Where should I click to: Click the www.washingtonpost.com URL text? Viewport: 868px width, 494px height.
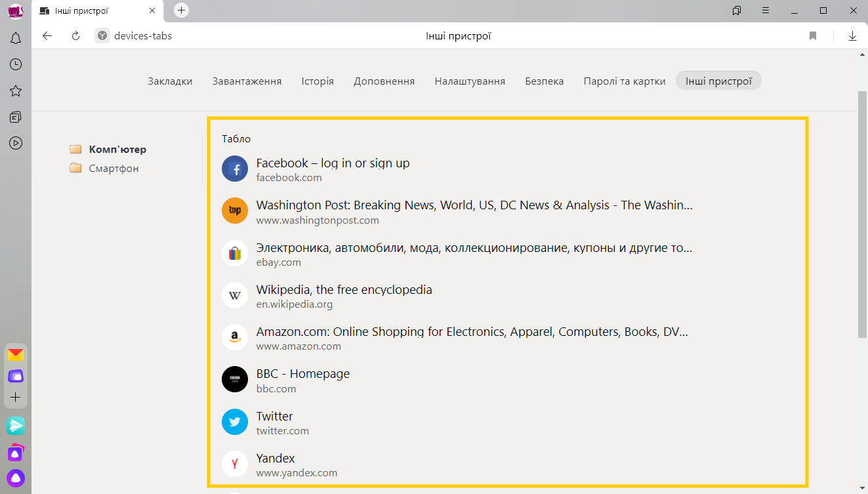[318, 220]
